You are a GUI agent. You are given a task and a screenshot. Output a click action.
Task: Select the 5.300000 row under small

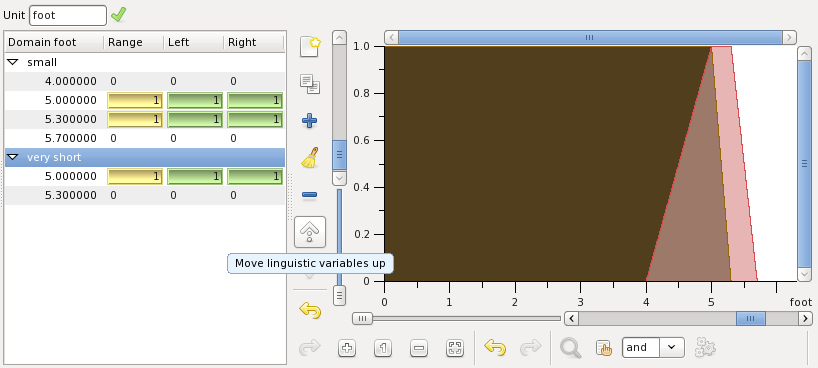pos(145,119)
